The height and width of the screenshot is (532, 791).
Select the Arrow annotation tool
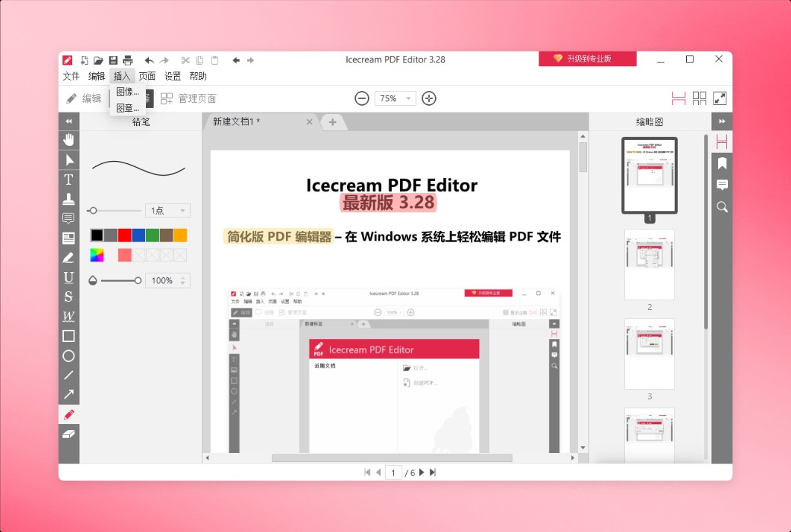(68, 394)
